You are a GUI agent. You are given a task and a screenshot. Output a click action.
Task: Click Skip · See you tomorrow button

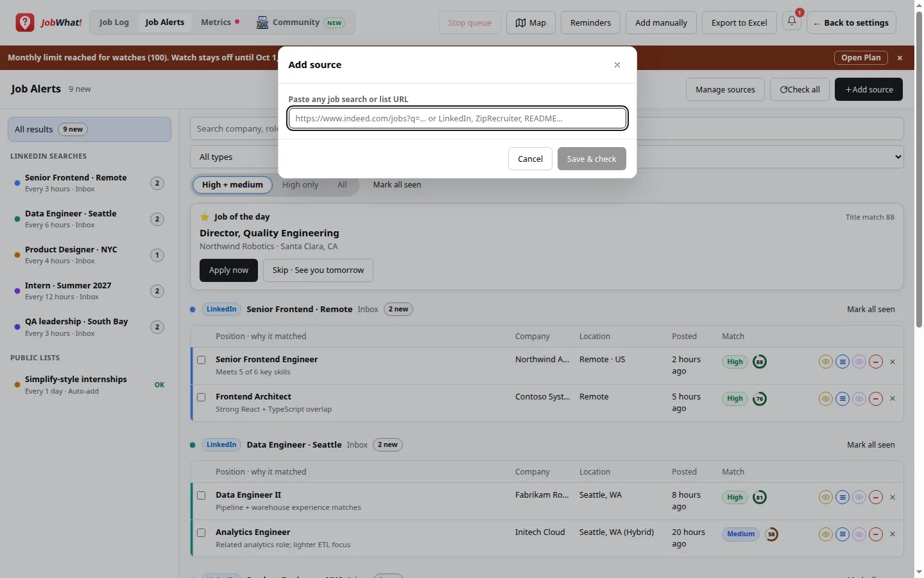(x=318, y=270)
